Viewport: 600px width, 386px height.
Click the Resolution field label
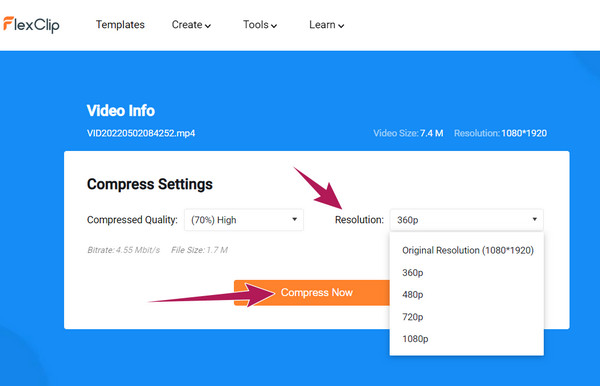pyautogui.click(x=359, y=220)
